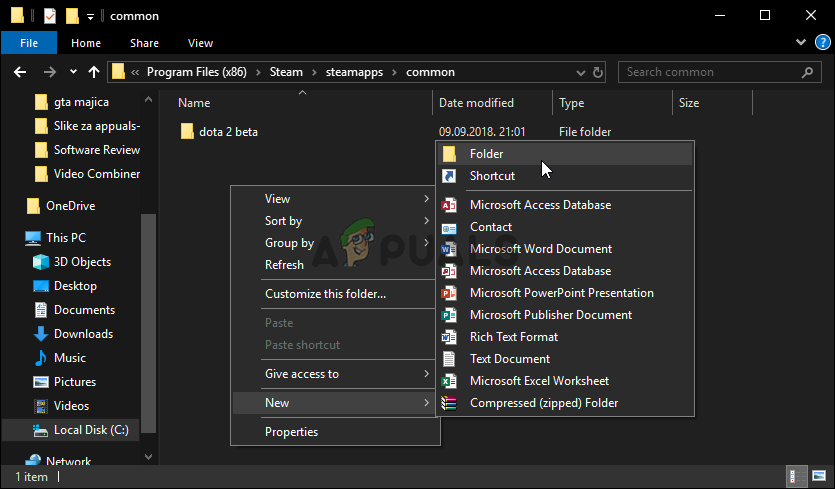Select Properties in the context menu
Screen dimensions: 835x489
coord(291,432)
